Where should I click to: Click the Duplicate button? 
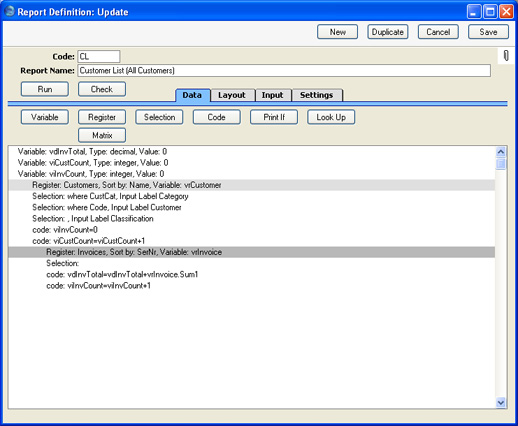pyautogui.click(x=388, y=32)
